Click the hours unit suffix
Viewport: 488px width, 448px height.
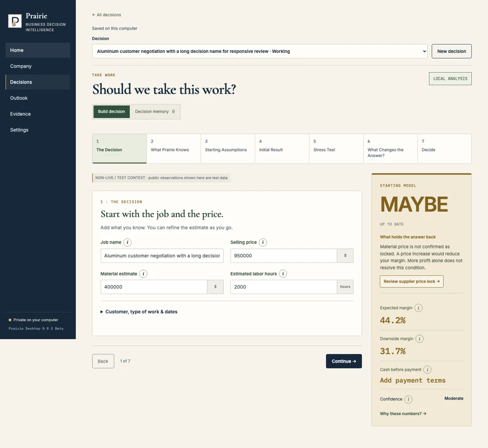click(x=345, y=287)
